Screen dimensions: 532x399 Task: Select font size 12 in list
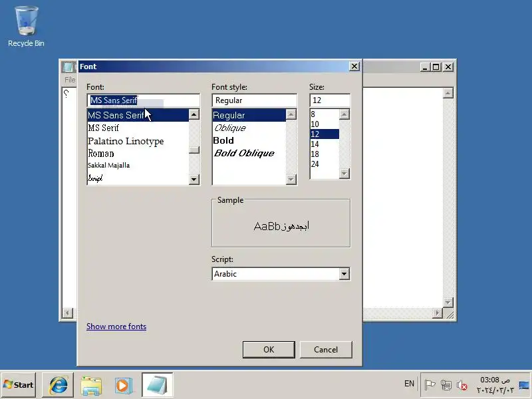coord(325,134)
